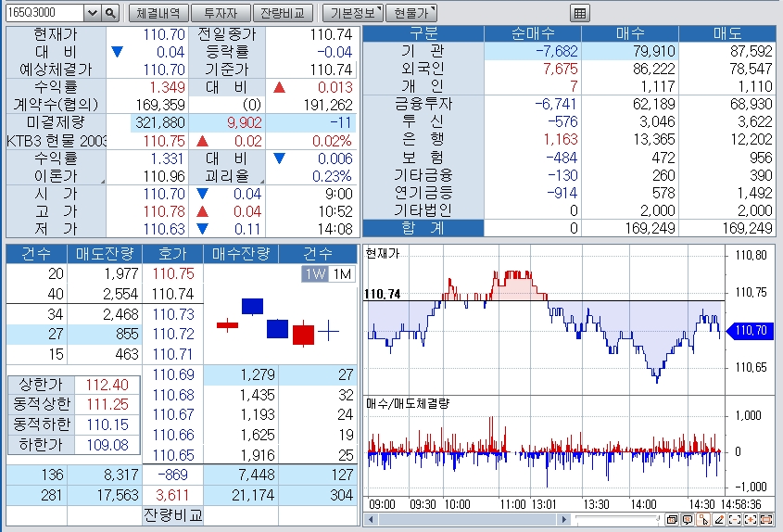Image resolution: width=783 pixels, height=532 pixels.
Task: Open the 현물가 dropdown button
Action: [x=411, y=13]
